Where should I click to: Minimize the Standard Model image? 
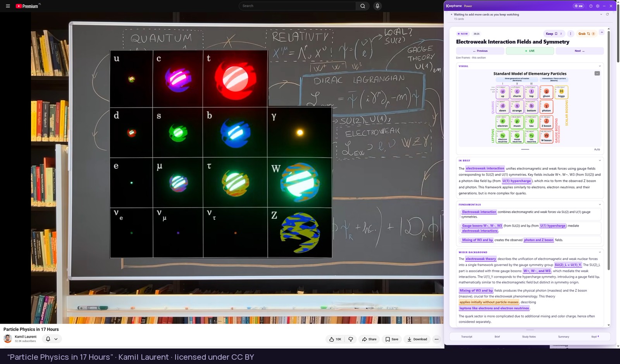tap(597, 73)
